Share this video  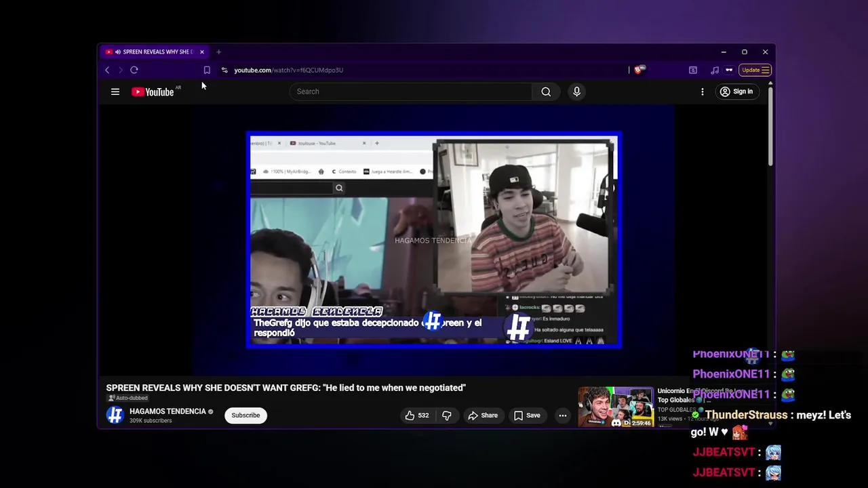coord(483,415)
